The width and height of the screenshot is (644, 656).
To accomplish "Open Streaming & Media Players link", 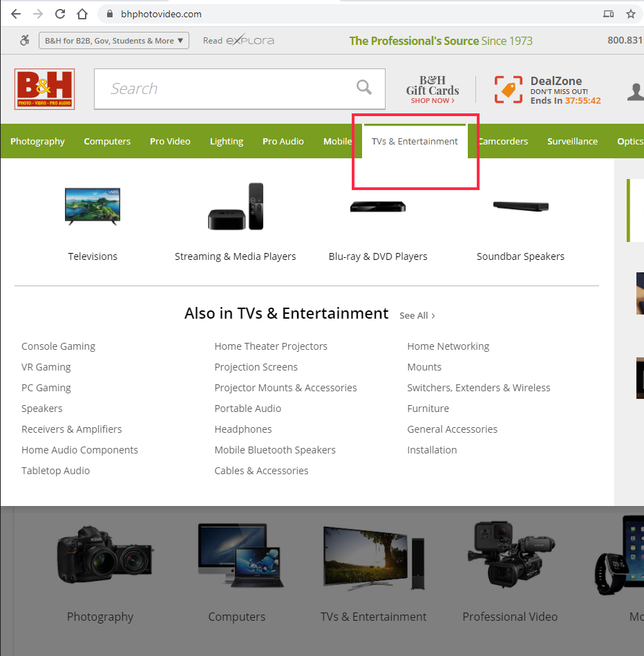I will click(x=236, y=256).
